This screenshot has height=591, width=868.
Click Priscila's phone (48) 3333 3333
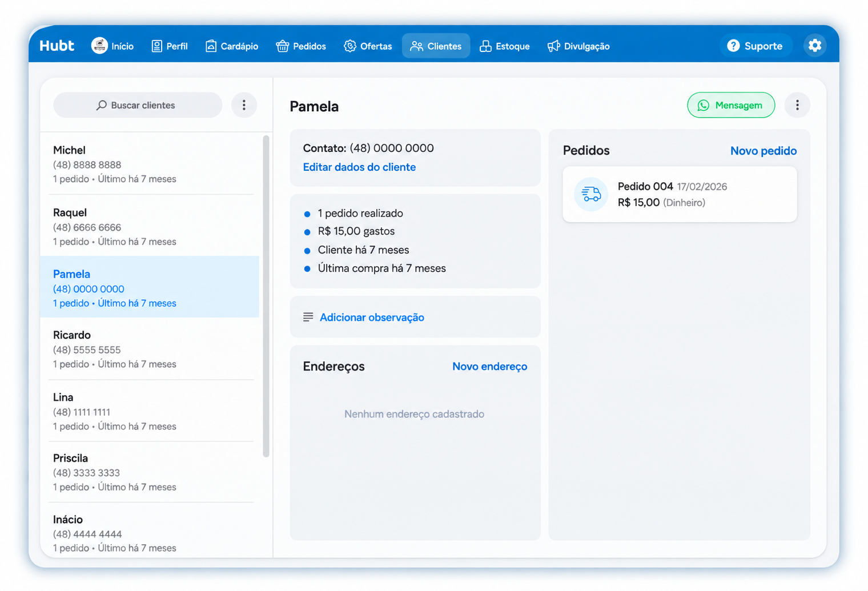(x=86, y=473)
